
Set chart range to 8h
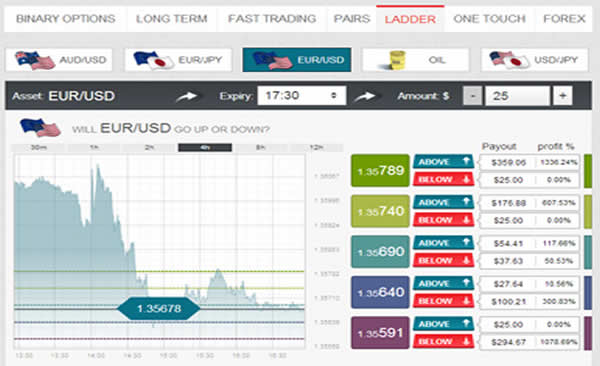tap(261, 148)
